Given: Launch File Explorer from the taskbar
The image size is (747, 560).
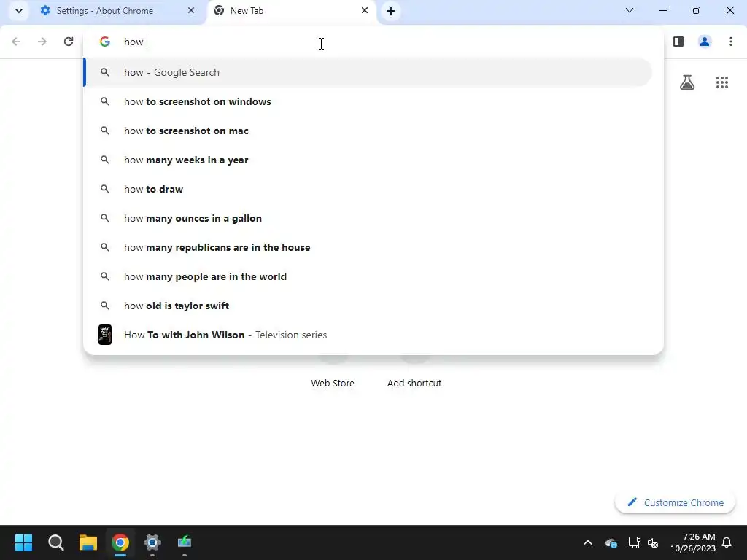Looking at the screenshot, I should pos(88,542).
